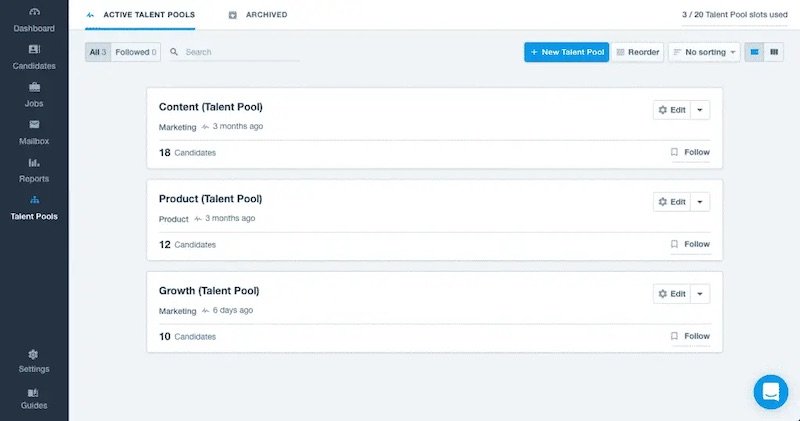Viewport: 800px width, 421px height.
Task: Switch to list view layout
Action: [755, 52]
